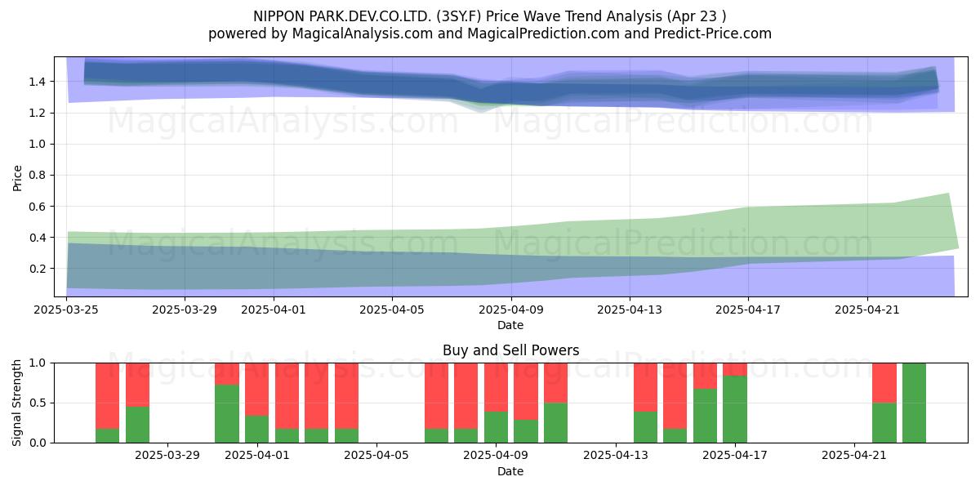Image resolution: width=980 pixels, height=490 pixels.
Task: Click the 2025-03-29 tick under Buy and Sell chart
Action: click(x=167, y=456)
